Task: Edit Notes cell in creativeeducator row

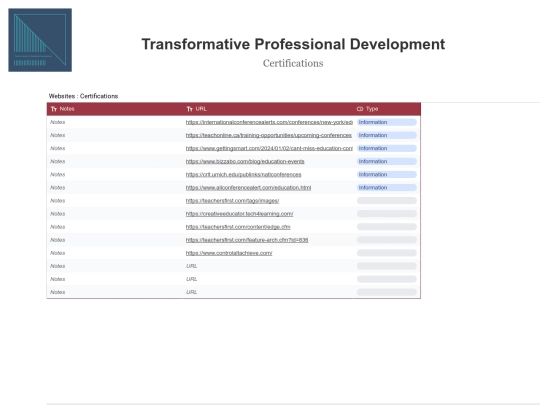Action: click(x=114, y=214)
